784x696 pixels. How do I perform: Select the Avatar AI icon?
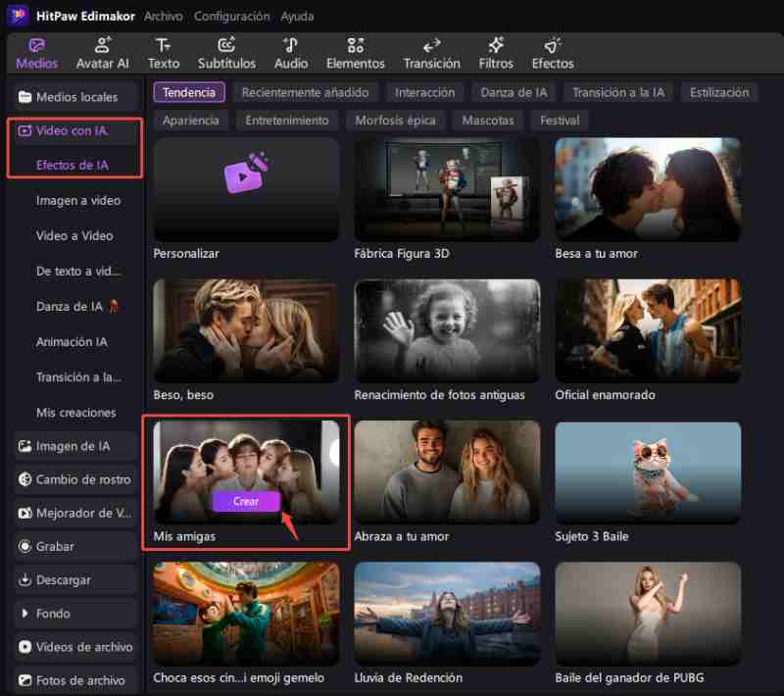click(103, 45)
